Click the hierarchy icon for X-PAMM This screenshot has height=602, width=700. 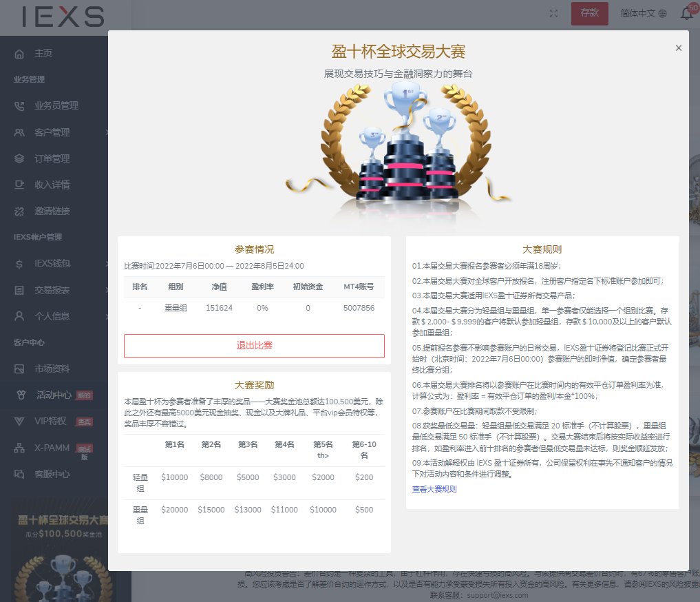click(x=19, y=448)
